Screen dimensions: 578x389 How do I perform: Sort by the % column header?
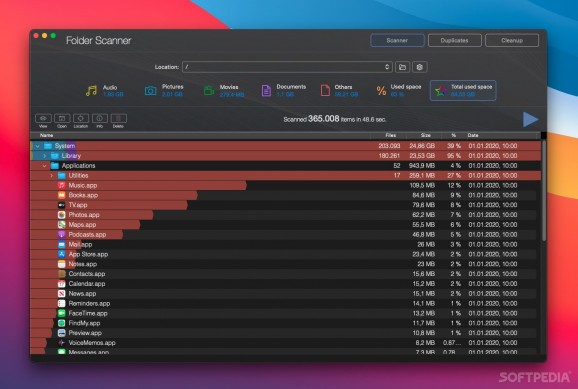454,135
